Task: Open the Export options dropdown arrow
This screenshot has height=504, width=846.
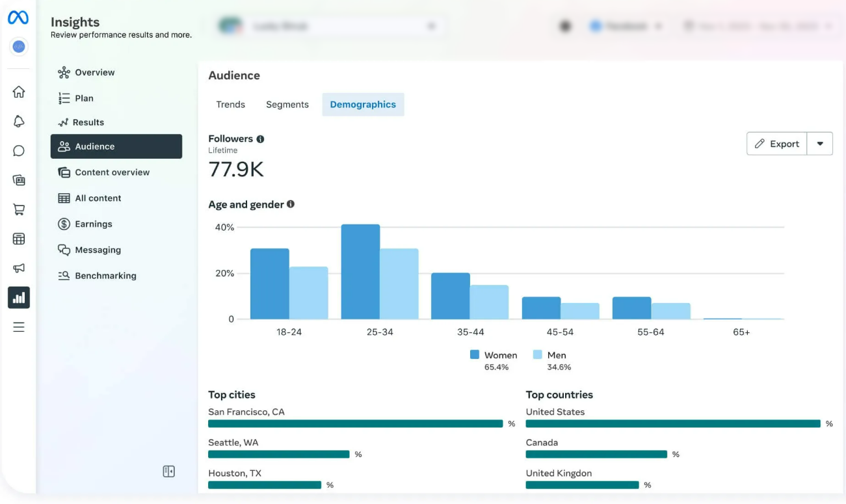Action: (821, 143)
